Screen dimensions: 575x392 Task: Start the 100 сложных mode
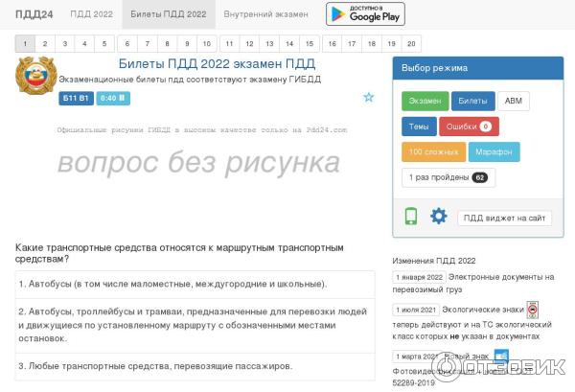(x=434, y=151)
